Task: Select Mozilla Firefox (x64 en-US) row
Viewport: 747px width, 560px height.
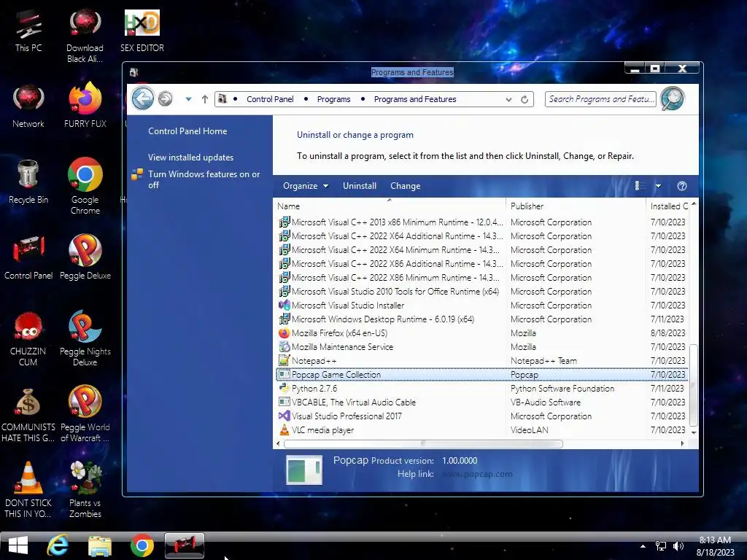Action: coord(482,332)
